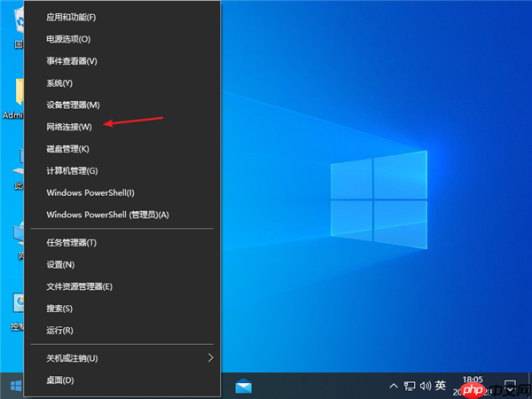Viewport: 532px width, 399px height.
Task: Open 磁盘管理(K)
Action: (122, 149)
